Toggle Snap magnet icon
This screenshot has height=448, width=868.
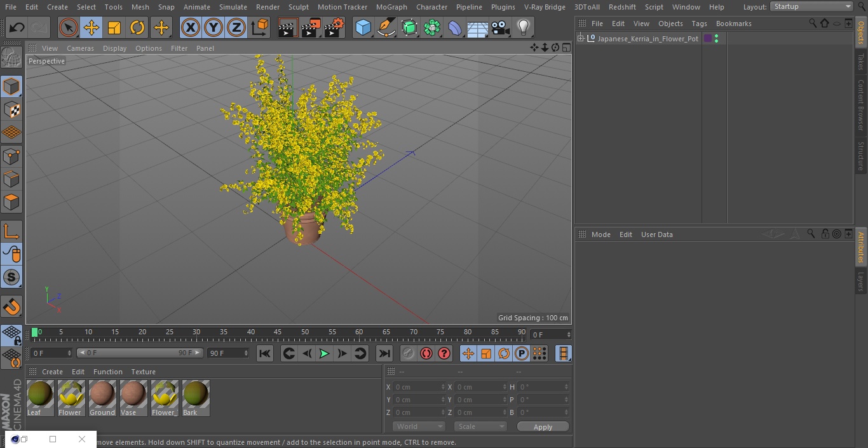tap(11, 306)
